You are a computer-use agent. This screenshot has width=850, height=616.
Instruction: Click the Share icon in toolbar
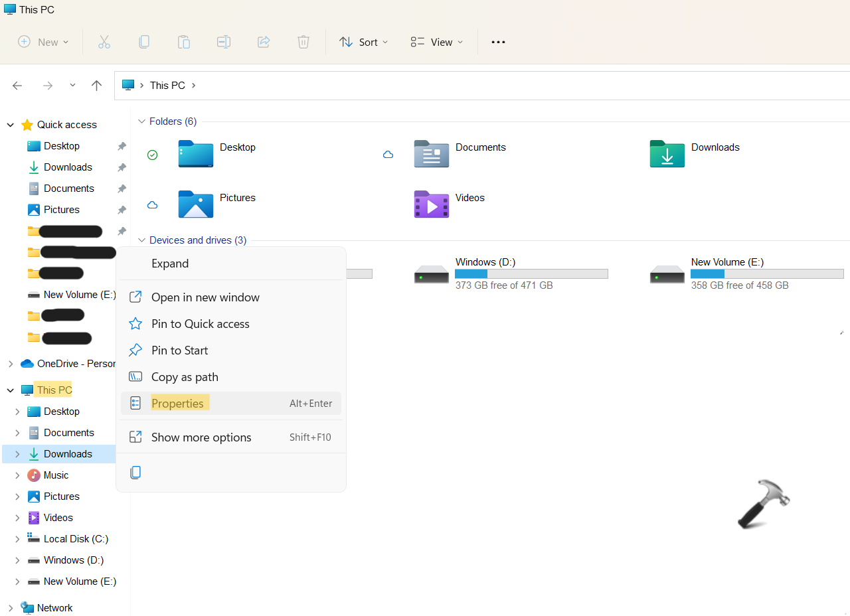tap(264, 42)
